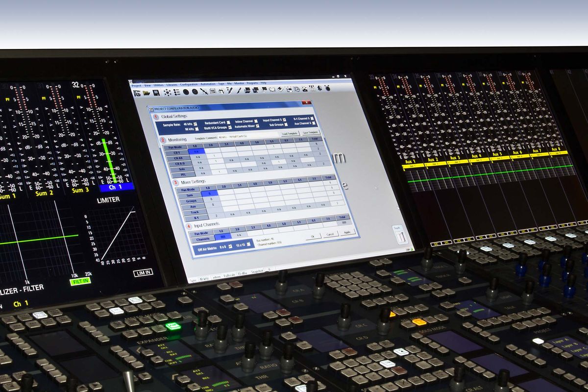The width and height of the screenshot is (588, 392).
Task: Toggle the Redundant Card checkbox
Action: tap(229, 123)
